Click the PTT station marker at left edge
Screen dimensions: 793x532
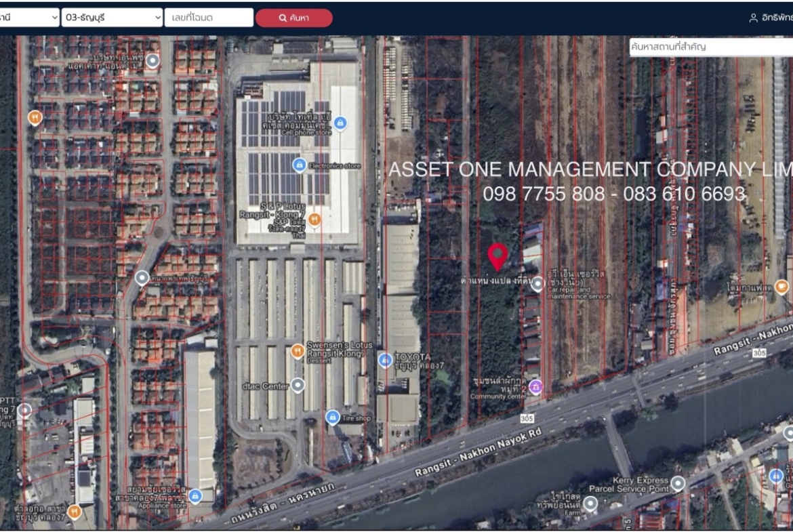point(24,411)
